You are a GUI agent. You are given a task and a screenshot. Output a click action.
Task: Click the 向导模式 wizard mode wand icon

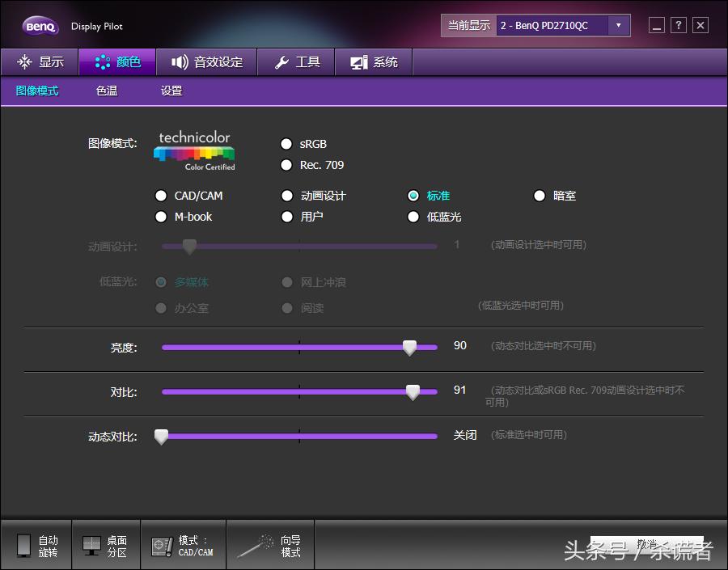coord(255,544)
